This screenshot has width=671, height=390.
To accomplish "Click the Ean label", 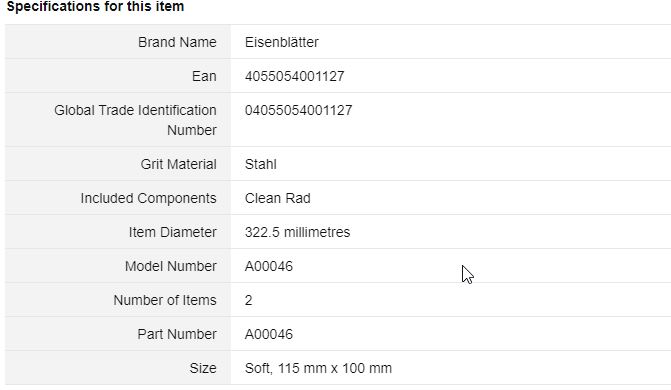I will [x=204, y=76].
